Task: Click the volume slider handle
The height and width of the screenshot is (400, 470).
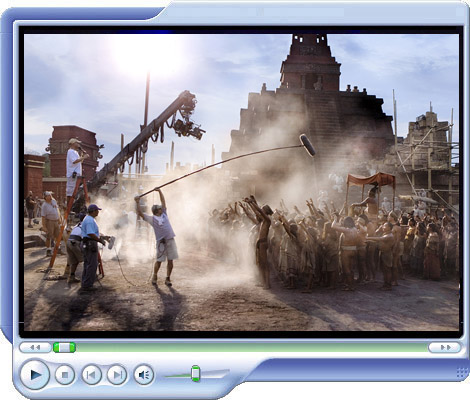Action: pyautogui.click(x=195, y=374)
